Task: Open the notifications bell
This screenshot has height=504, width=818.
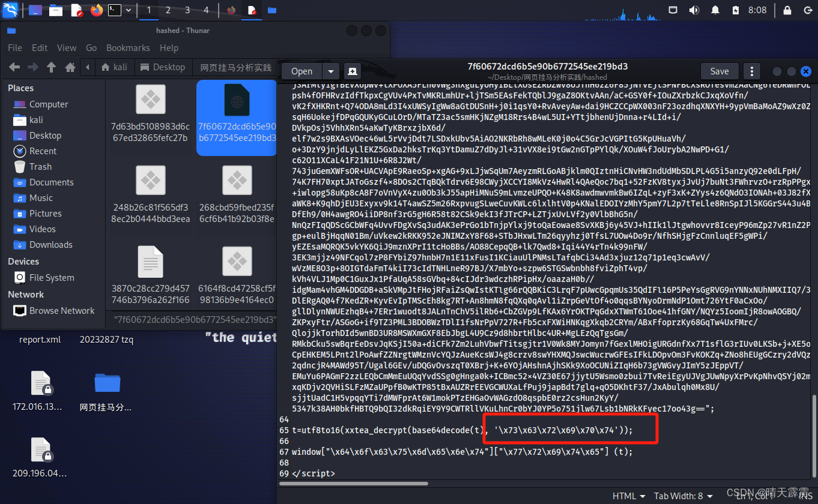Action: [715, 10]
